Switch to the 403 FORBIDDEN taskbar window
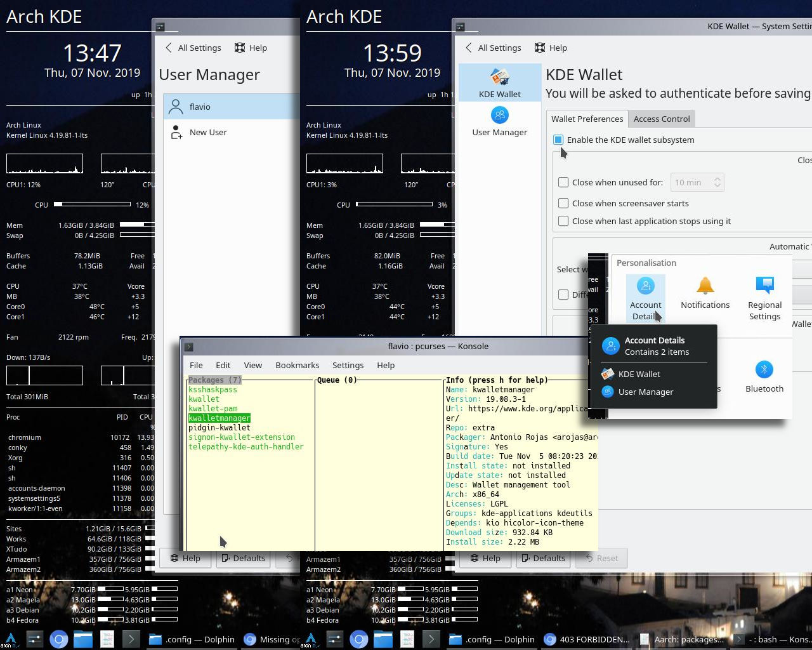The width and height of the screenshot is (812, 650). 587,639
